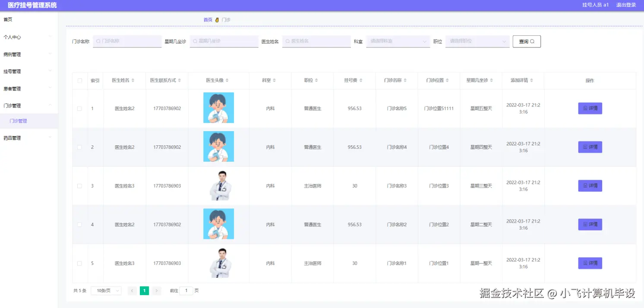Click the 共 5 条 total count
644x308 pixels.
80,291
